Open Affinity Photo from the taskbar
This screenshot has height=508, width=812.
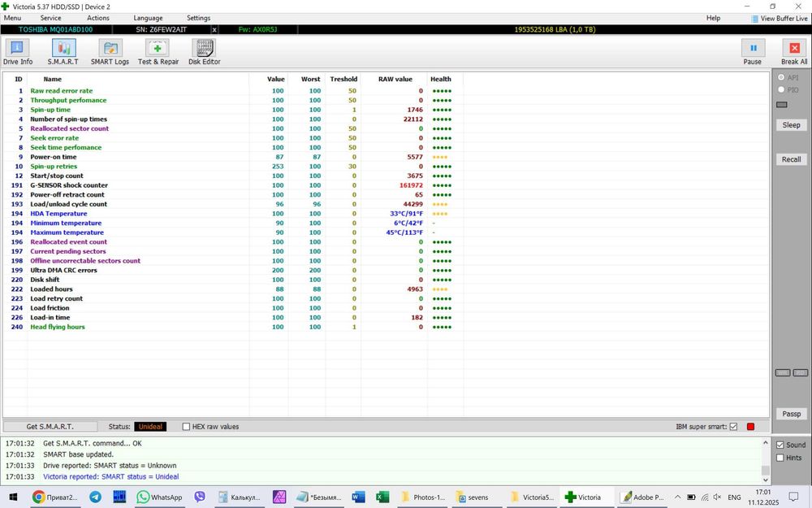[x=279, y=497]
